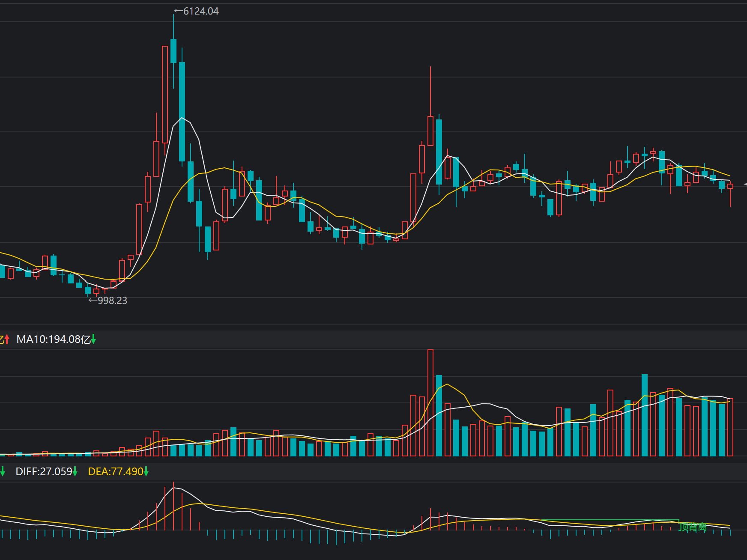Select the candlestick peaking at 6124.04

pos(173,51)
